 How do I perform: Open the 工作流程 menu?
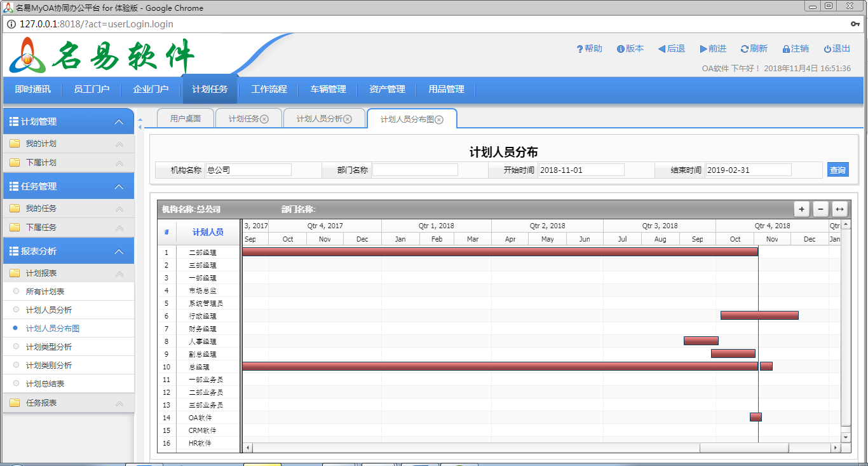[269, 90]
